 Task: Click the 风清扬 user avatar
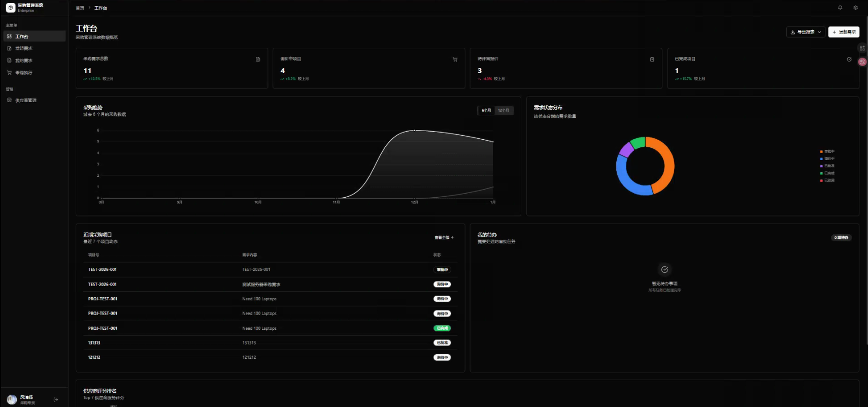12,399
